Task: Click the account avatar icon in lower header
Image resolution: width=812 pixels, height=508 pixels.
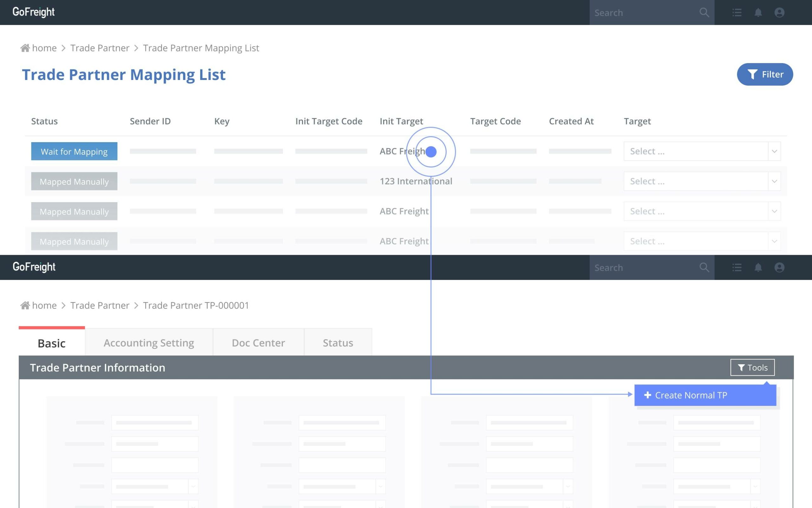Action: tap(779, 267)
